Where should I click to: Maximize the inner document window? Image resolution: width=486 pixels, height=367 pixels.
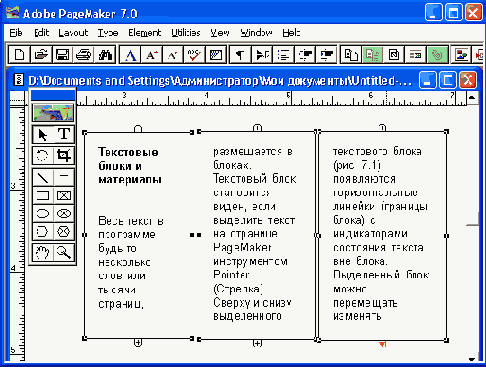pyautogui.click(x=447, y=80)
